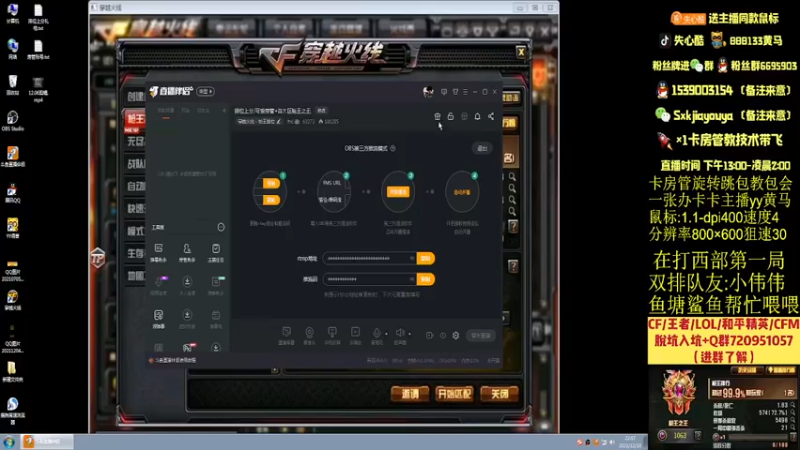Expand speaker options arrow
This screenshot has width=800, height=450.
[410, 334]
